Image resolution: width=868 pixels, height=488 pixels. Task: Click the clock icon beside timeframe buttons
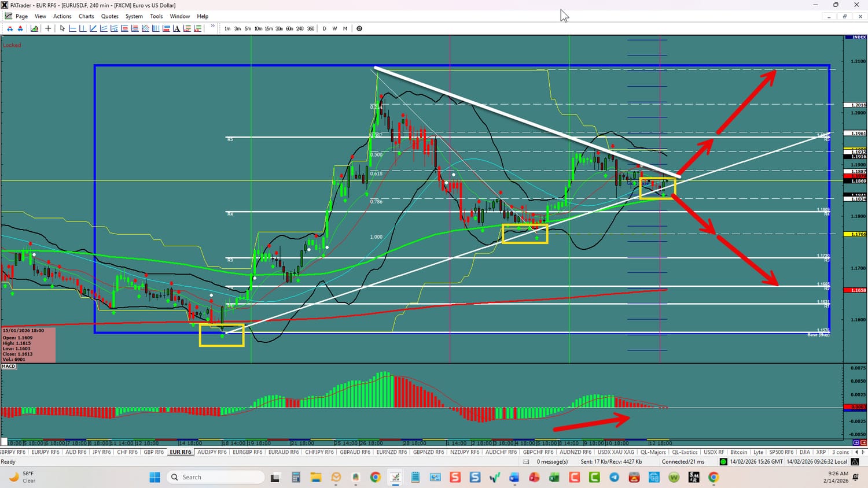pyautogui.click(x=359, y=28)
